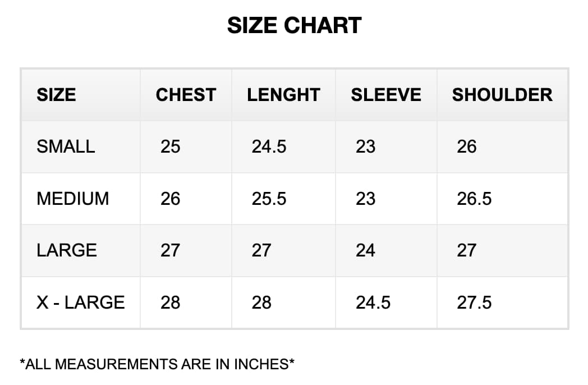Select the X - LARGE sleeve value 24.5
This screenshot has width=588, height=385.
(x=373, y=302)
